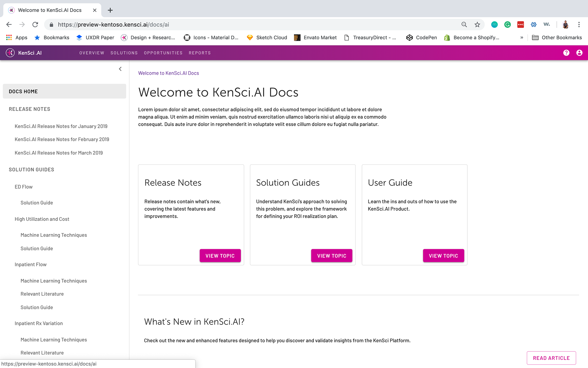
Task: Go to the Overview nav item
Action: click(92, 53)
